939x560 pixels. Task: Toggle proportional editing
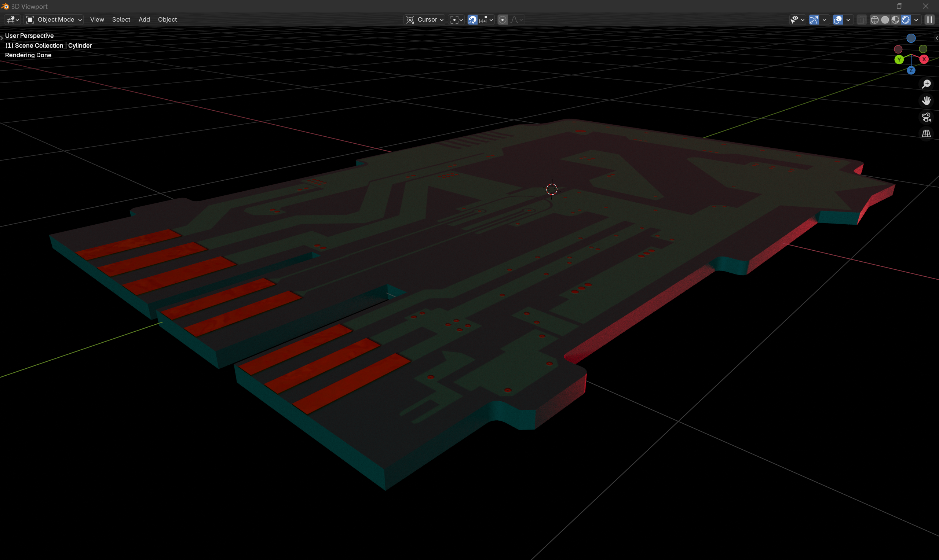[503, 20]
